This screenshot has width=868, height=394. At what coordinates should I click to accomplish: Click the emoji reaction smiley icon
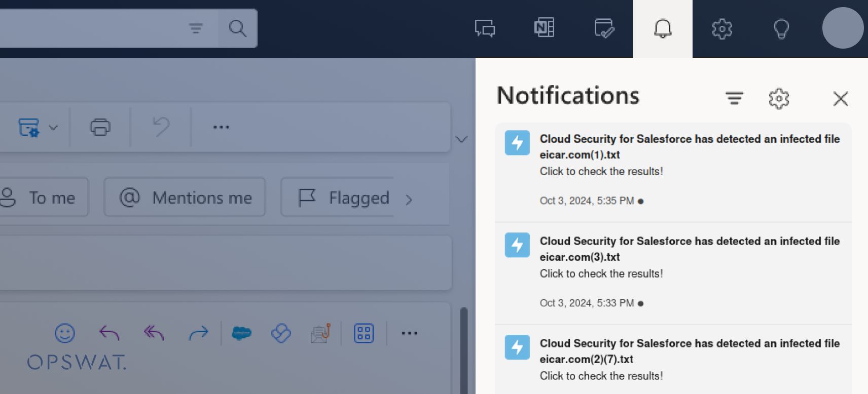[65, 333]
